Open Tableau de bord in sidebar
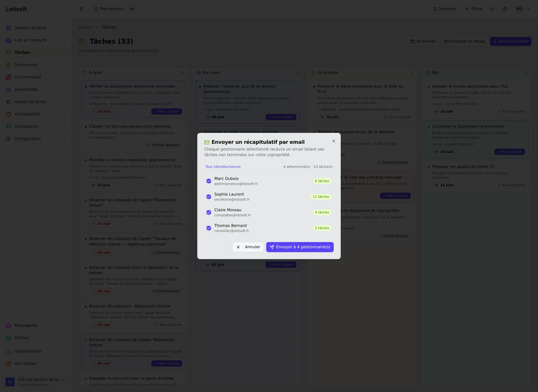Viewport: 538px width, 392px height. [x=36, y=28]
